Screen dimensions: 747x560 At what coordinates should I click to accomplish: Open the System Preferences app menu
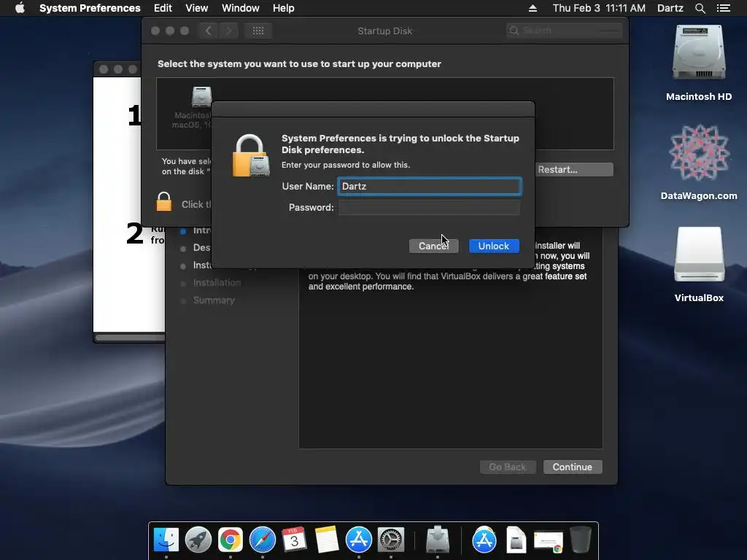pos(90,8)
